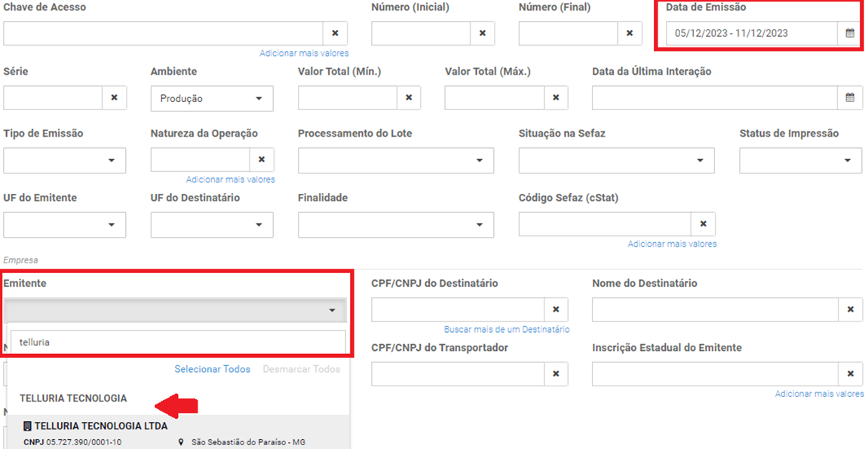This screenshot has width=868, height=449.
Task: Clear the Série field
Action: [x=114, y=97]
